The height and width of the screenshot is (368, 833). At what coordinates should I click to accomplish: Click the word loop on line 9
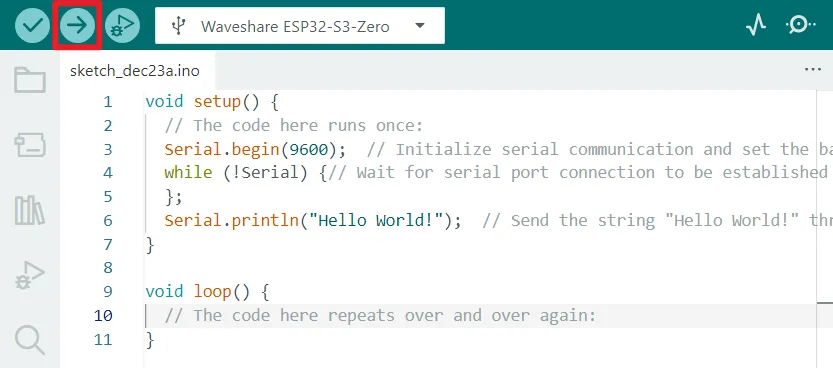(212, 292)
